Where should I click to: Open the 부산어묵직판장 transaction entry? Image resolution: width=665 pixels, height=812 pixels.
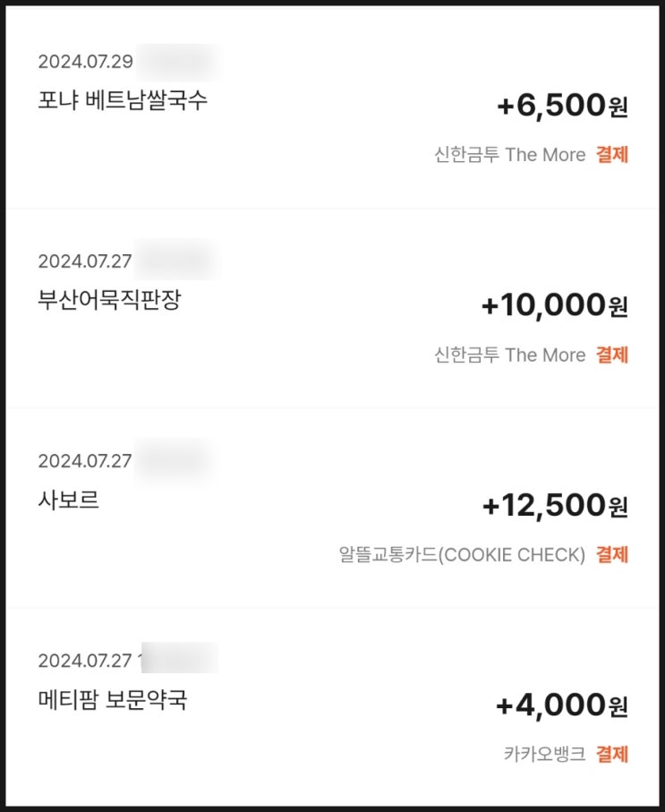pyautogui.click(x=109, y=300)
